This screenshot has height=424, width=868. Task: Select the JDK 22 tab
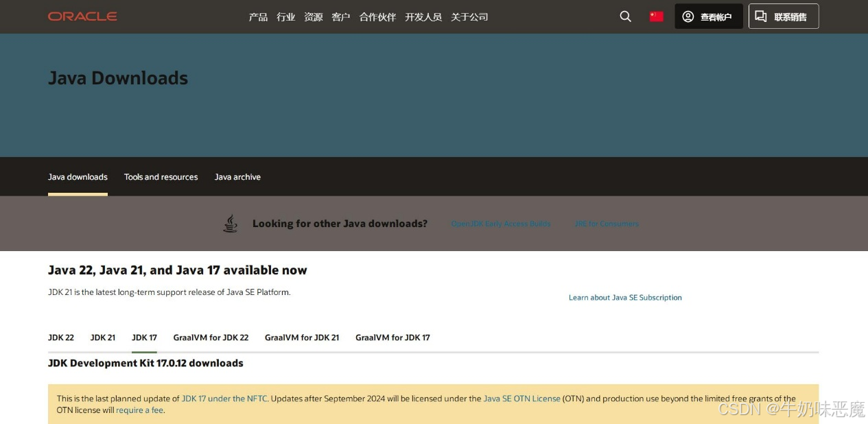[61, 338]
